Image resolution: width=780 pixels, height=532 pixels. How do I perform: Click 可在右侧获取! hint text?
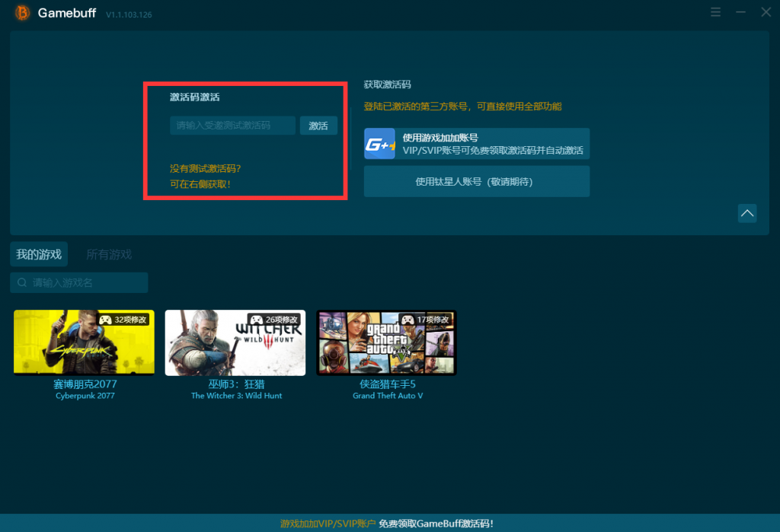(200, 184)
